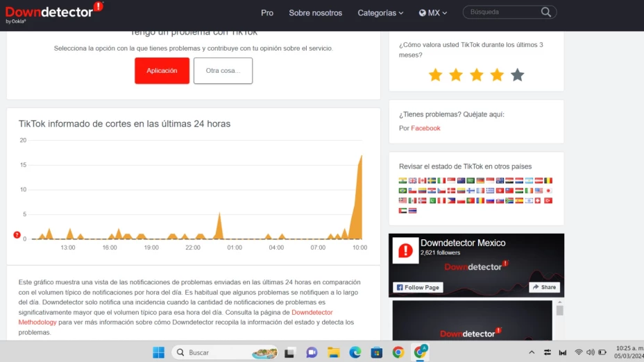Viewport: 644px width, 362px height.
Task: Select the Germany flag
Action: pos(480,180)
